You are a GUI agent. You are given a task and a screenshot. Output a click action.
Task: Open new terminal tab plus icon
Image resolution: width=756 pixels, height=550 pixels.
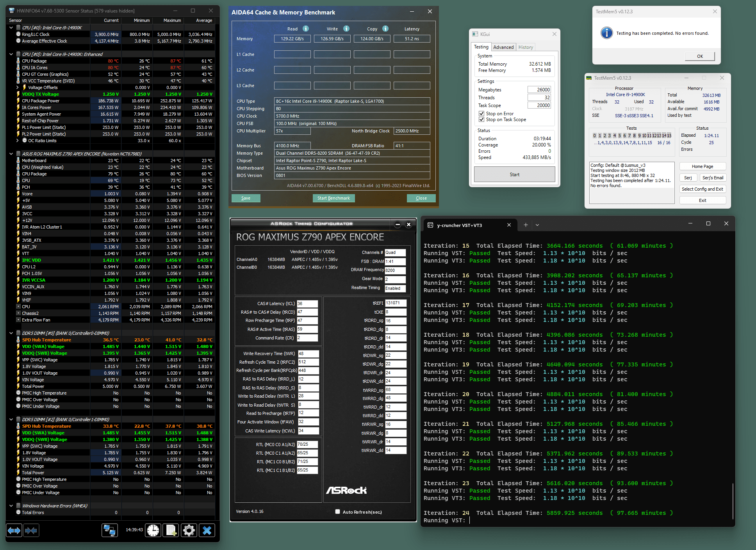point(526,225)
